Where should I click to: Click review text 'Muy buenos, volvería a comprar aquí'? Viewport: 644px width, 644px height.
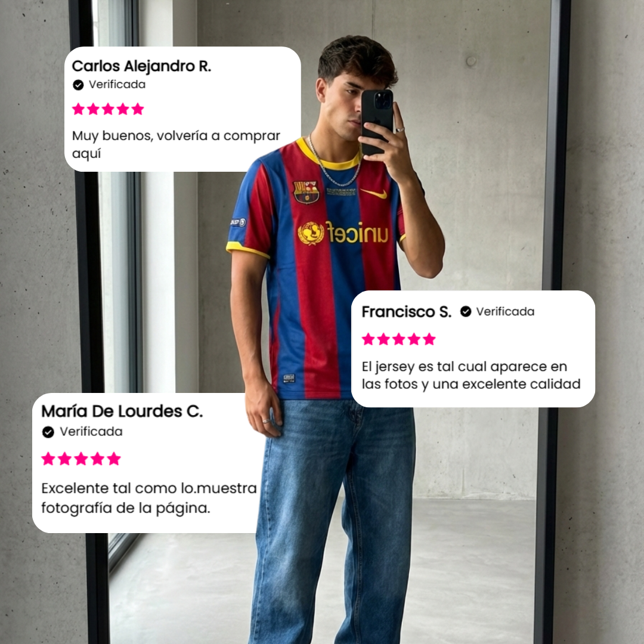point(176,144)
